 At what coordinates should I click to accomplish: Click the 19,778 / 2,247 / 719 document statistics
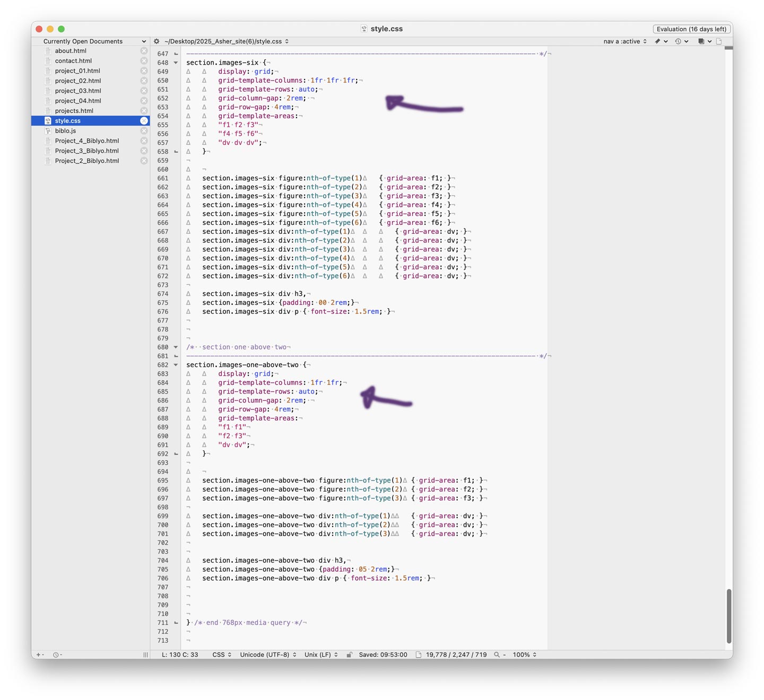pyautogui.click(x=456, y=655)
